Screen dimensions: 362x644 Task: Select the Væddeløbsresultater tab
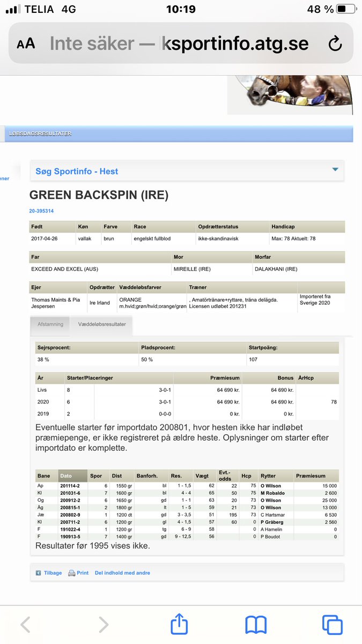point(102,324)
